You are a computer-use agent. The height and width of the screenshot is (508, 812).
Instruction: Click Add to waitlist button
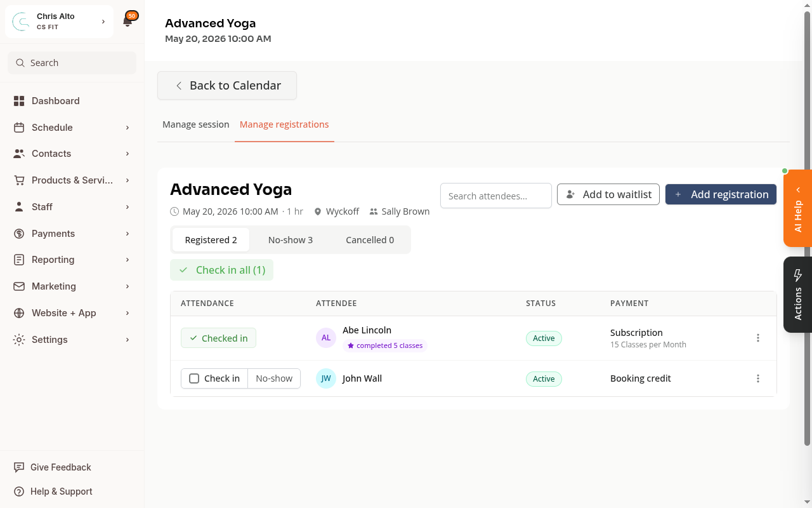click(x=608, y=194)
